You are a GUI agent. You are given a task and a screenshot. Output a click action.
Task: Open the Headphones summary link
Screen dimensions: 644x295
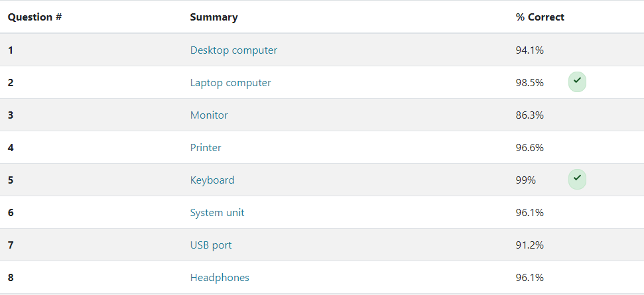point(220,278)
